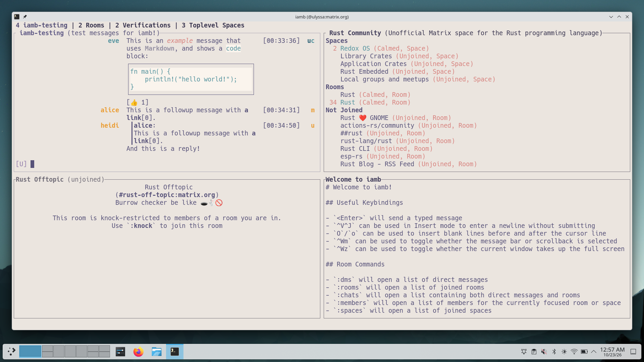Switch to the first virtual desktop pager
The image size is (644, 362).
[30, 352]
